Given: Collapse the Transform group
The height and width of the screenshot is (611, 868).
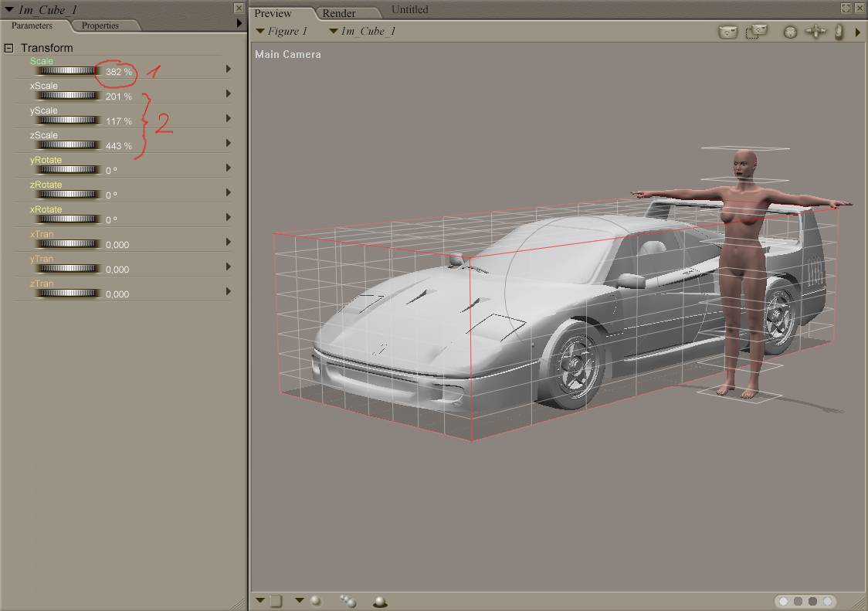Looking at the screenshot, I should pyautogui.click(x=9, y=48).
